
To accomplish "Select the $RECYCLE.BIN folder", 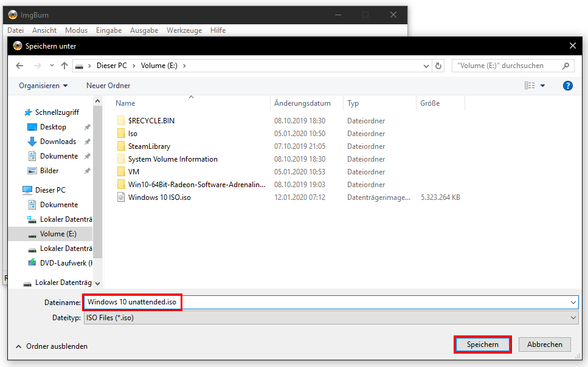I will tap(151, 121).
